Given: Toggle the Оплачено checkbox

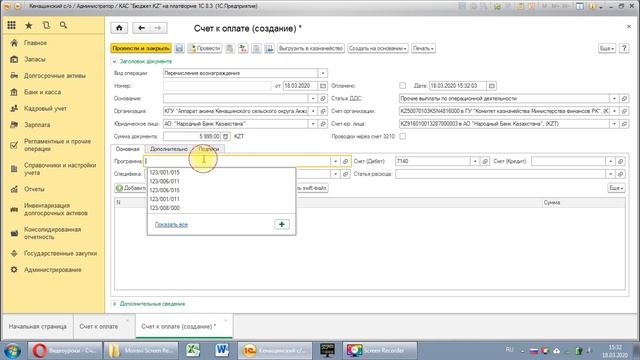Looking at the screenshot, I should [402, 86].
